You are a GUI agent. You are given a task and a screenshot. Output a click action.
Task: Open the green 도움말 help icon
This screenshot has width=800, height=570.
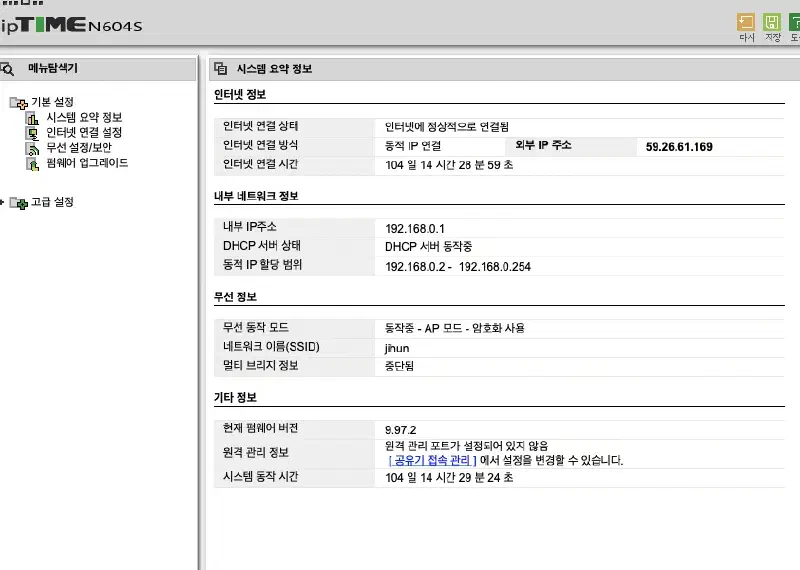pos(795,22)
